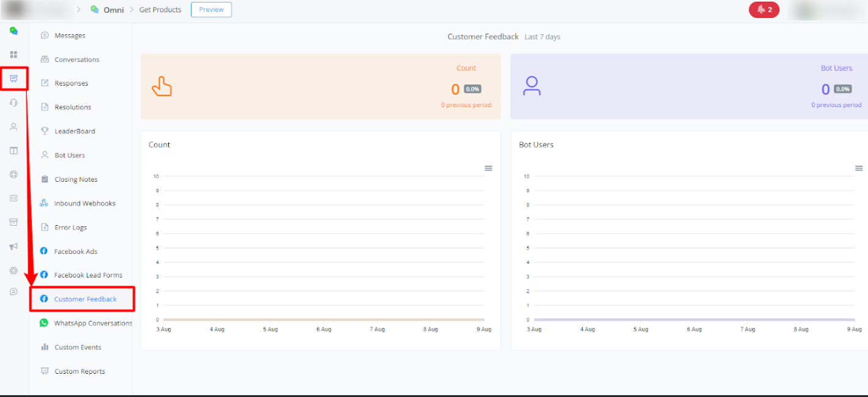Click the megaphone broadcast icon
Image resolution: width=868 pixels, height=397 pixels.
tap(13, 247)
